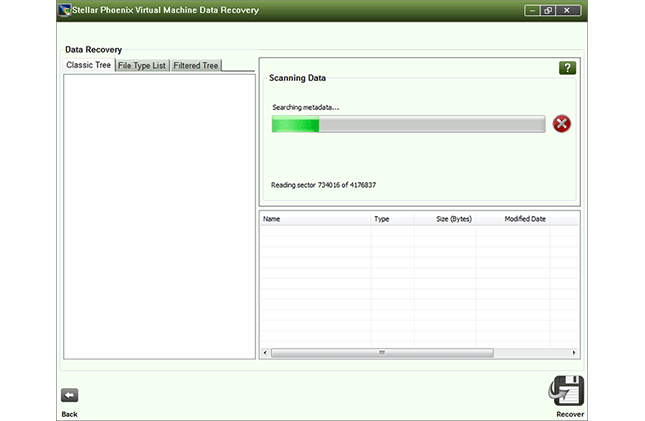The height and width of the screenshot is (421, 645).
Task: Switch to the Classic Tree tab
Action: [x=88, y=65]
